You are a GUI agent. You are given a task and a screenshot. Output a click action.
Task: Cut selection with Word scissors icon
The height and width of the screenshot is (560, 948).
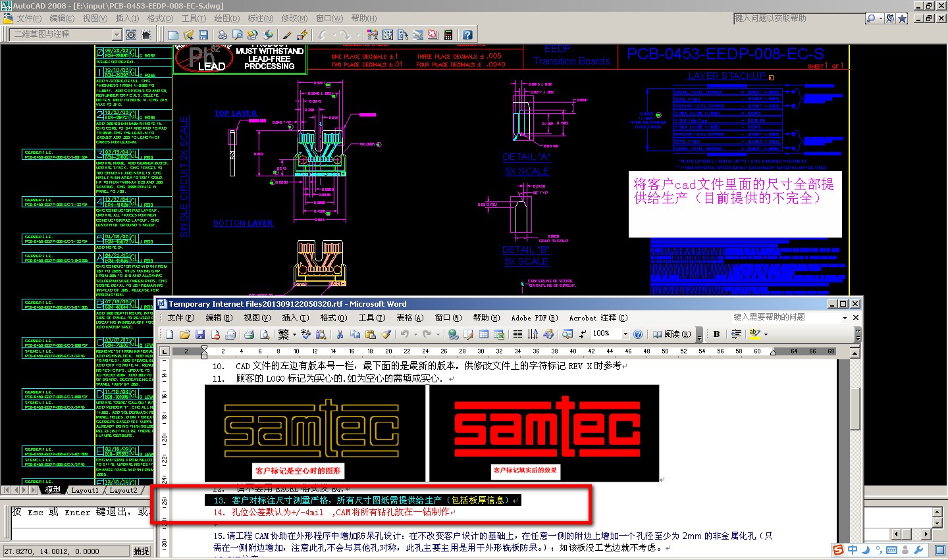[x=340, y=334]
